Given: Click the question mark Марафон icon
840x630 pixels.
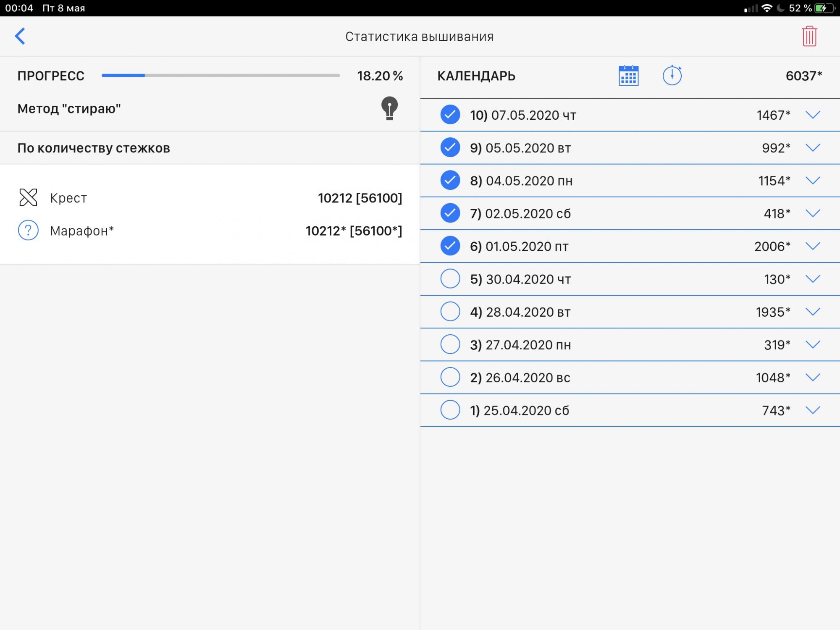Looking at the screenshot, I should pos(28,230).
